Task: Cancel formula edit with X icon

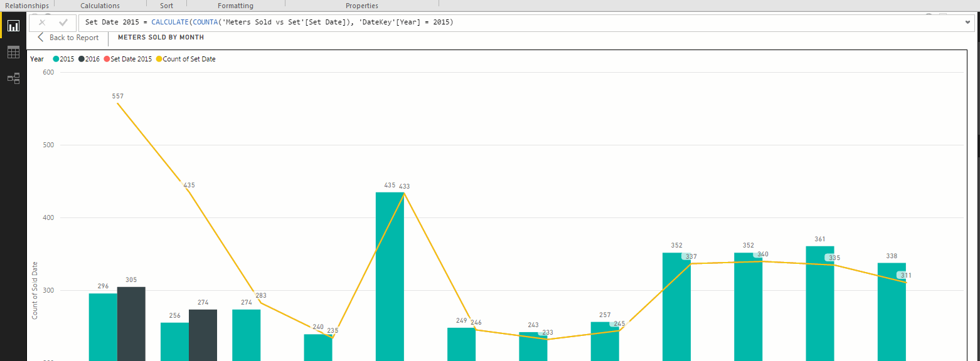Action: [x=42, y=23]
